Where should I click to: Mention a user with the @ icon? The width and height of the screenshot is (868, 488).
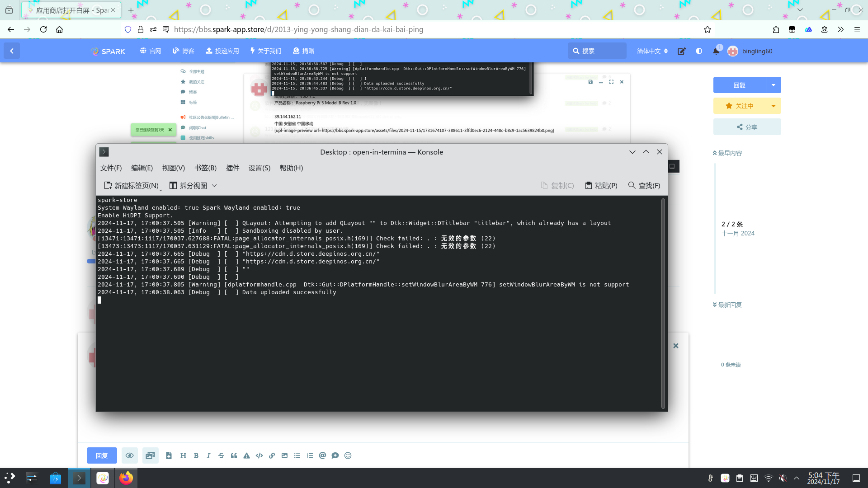pyautogui.click(x=322, y=455)
